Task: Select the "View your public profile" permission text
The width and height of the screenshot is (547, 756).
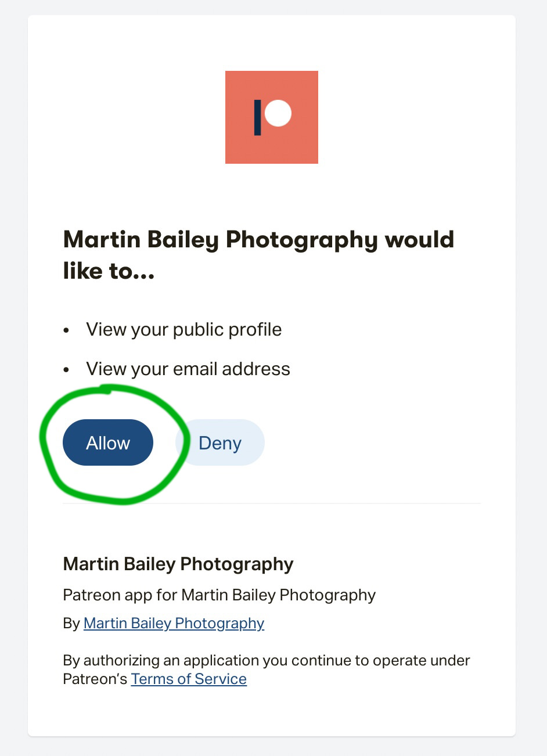Action: pos(183,329)
